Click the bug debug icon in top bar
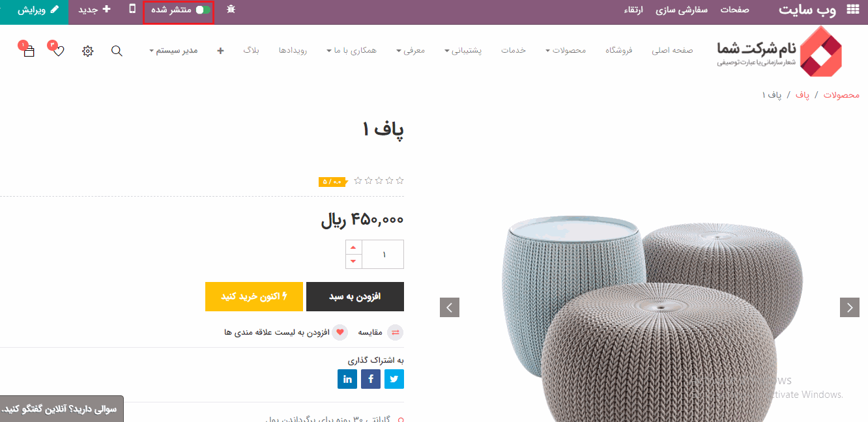The width and height of the screenshot is (868, 422). tap(231, 9)
